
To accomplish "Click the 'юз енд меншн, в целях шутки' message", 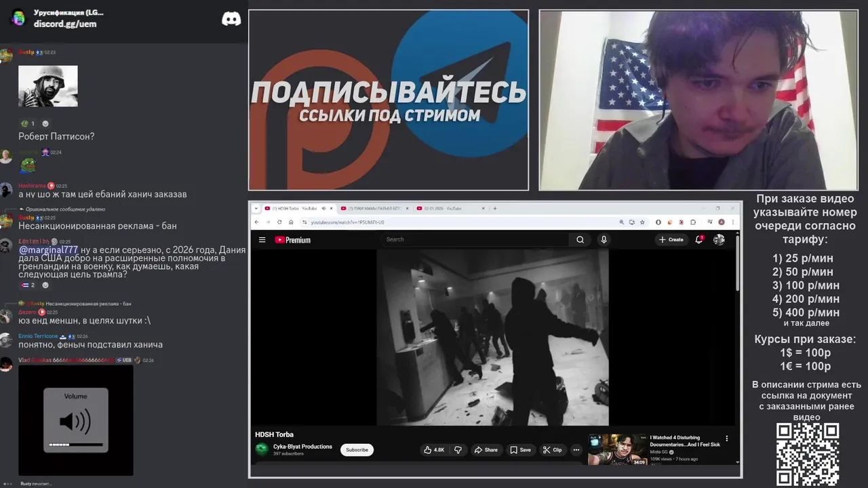I will pyautogui.click(x=84, y=321).
